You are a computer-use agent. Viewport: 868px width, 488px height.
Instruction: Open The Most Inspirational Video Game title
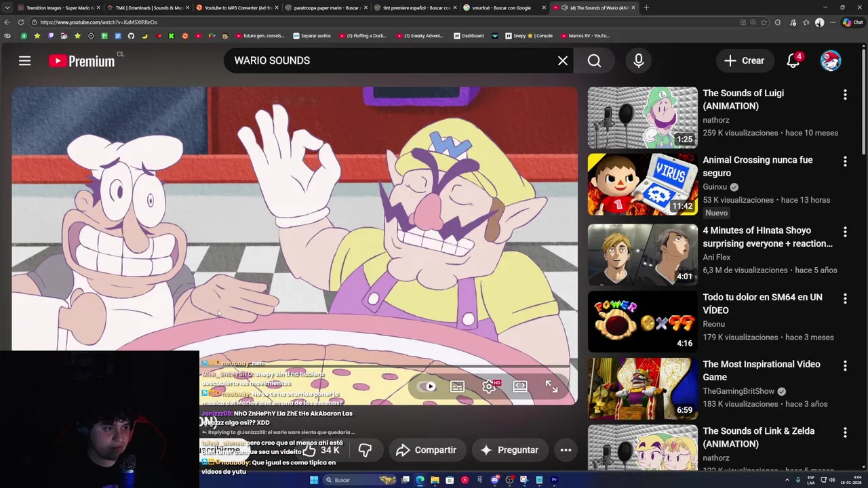[762, 371]
